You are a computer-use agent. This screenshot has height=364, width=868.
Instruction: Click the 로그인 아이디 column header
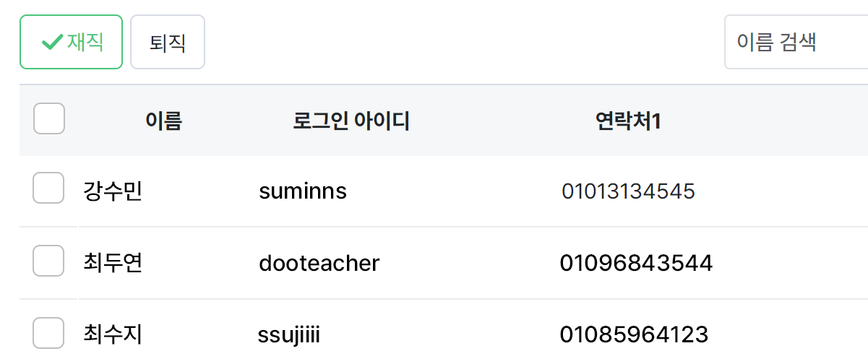click(351, 121)
